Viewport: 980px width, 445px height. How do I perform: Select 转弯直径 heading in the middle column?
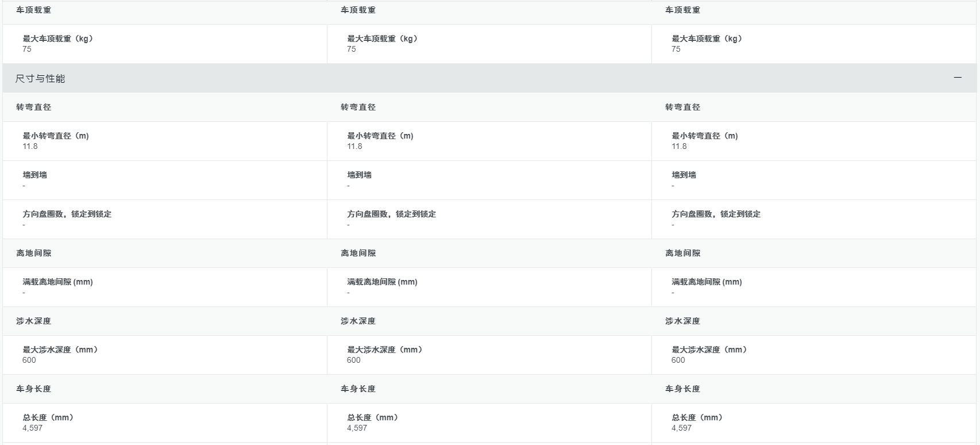[358, 108]
